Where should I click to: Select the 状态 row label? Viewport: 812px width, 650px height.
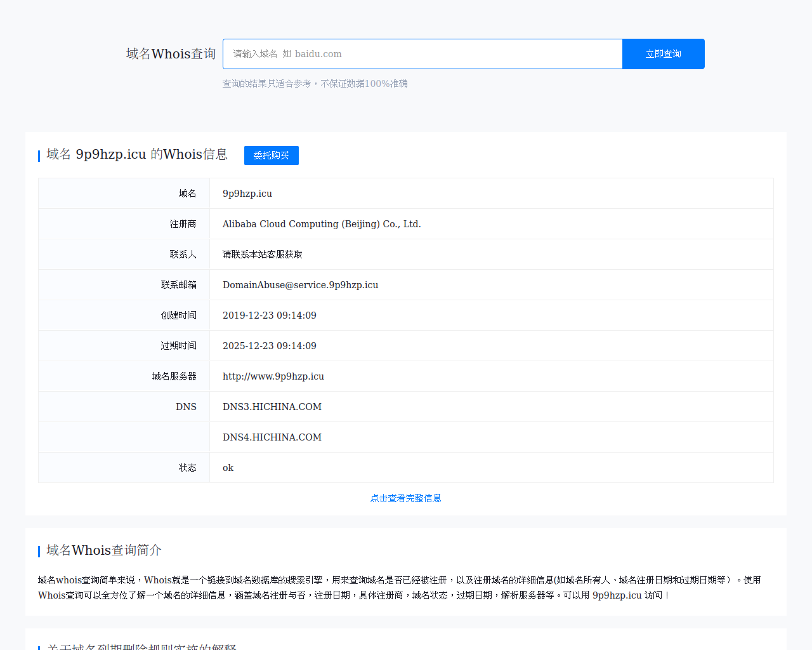point(187,468)
